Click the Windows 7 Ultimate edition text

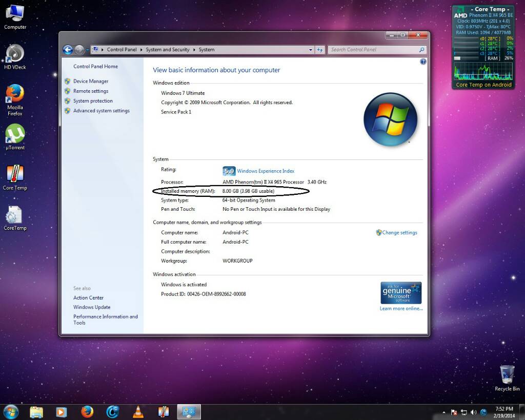(183, 93)
